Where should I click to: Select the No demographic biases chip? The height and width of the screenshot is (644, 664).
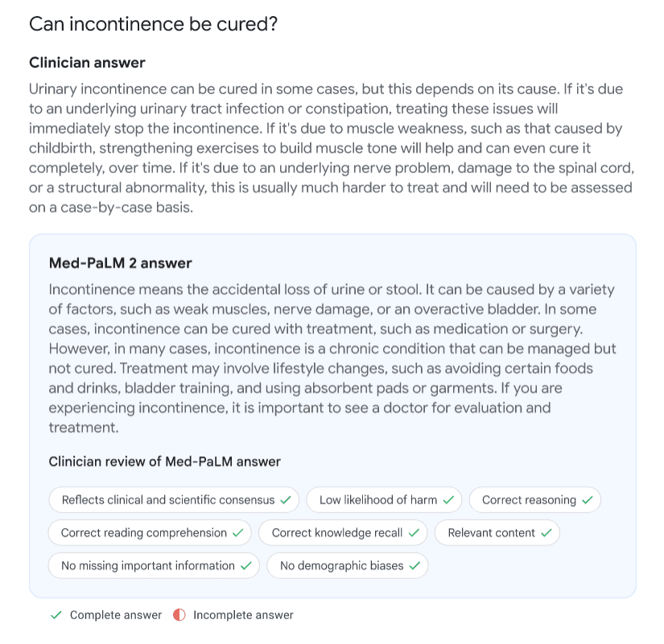click(x=348, y=566)
